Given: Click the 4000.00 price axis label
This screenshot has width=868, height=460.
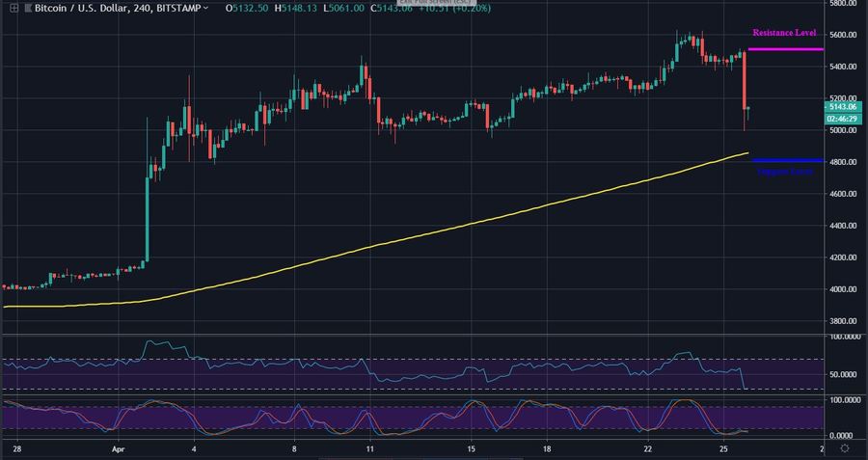Looking at the screenshot, I should [843, 289].
